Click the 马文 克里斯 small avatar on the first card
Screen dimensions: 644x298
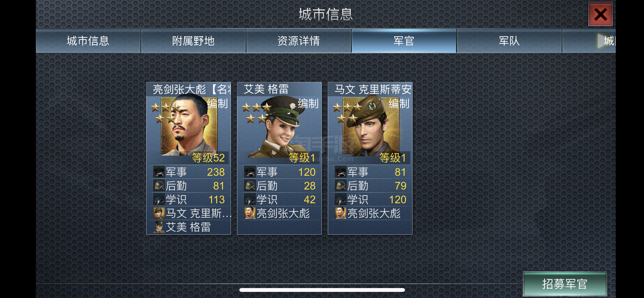[x=159, y=213]
